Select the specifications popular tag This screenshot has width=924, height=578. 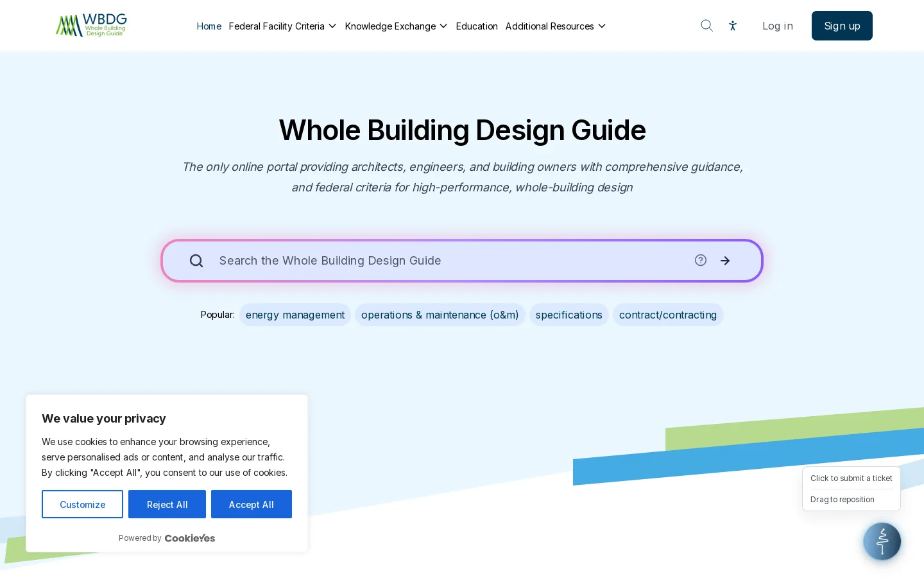click(x=569, y=315)
